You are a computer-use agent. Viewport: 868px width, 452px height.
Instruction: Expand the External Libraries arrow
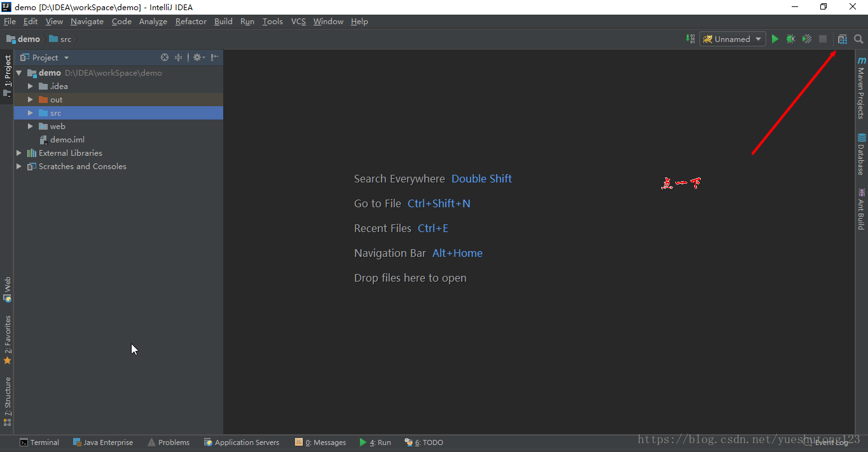[x=19, y=153]
